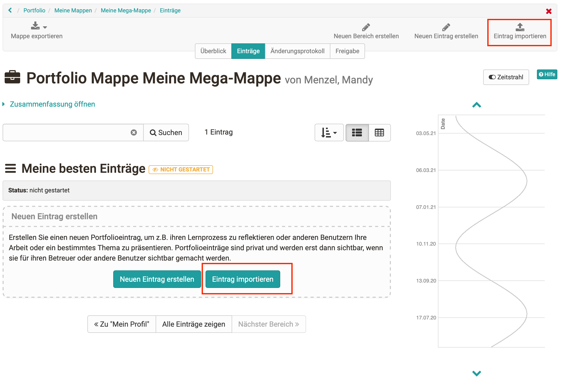
Task: Expand the Zusammenfassung öffnen section
Action: (52, 104)
